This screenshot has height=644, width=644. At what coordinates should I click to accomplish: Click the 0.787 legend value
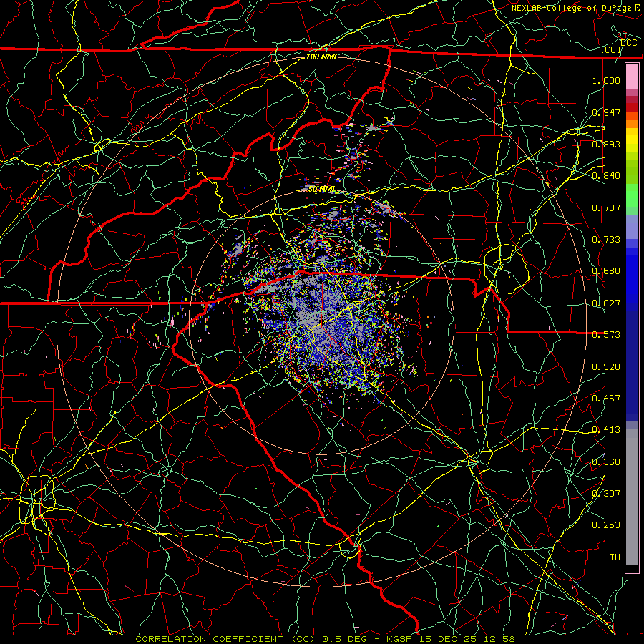[606, 208]
